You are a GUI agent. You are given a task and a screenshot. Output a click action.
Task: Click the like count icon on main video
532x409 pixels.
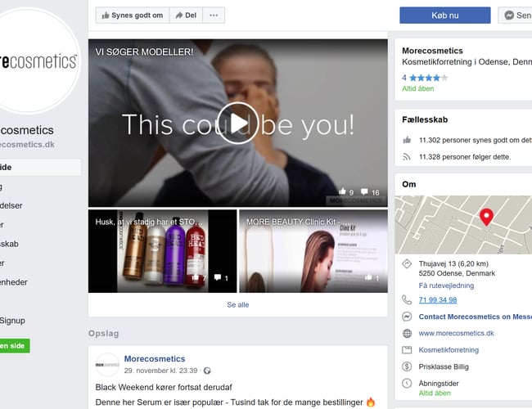tap(342, 191)
